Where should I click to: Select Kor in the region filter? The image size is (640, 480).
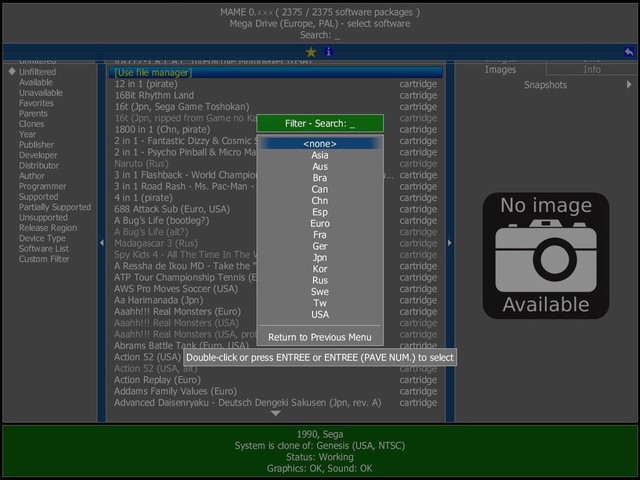point(320,269)
